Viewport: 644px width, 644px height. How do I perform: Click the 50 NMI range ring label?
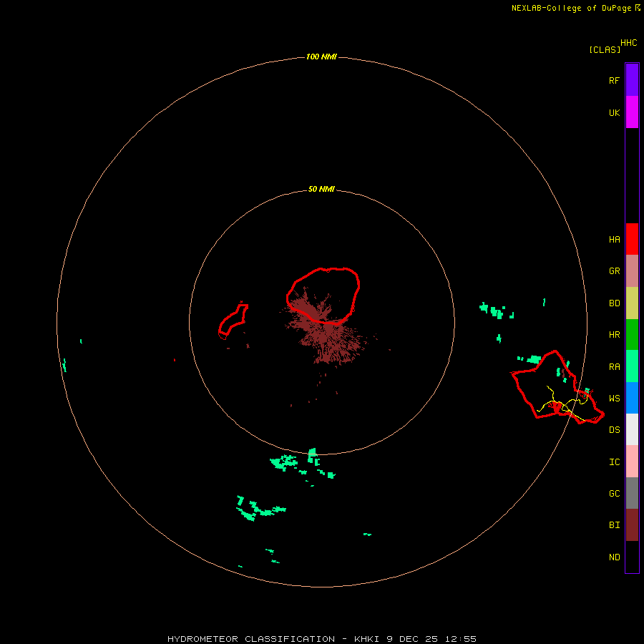[x=321, y=189]
